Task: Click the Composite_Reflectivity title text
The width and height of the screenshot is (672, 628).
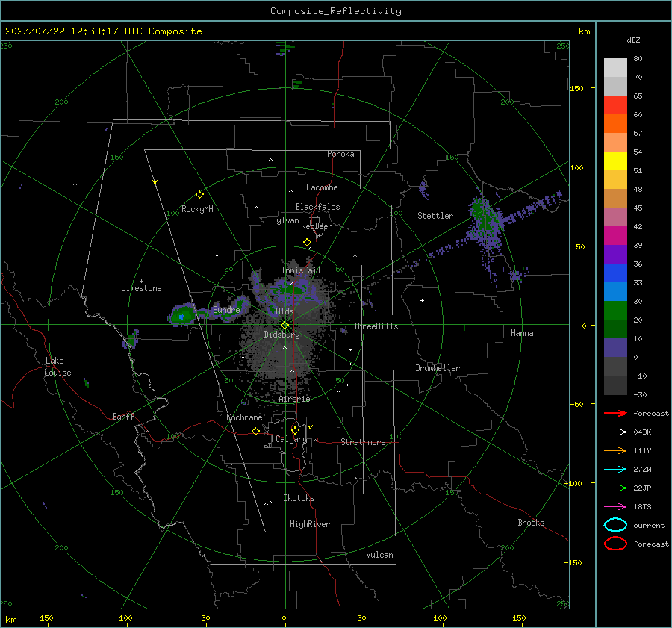Action: click(x=335, y=11)
